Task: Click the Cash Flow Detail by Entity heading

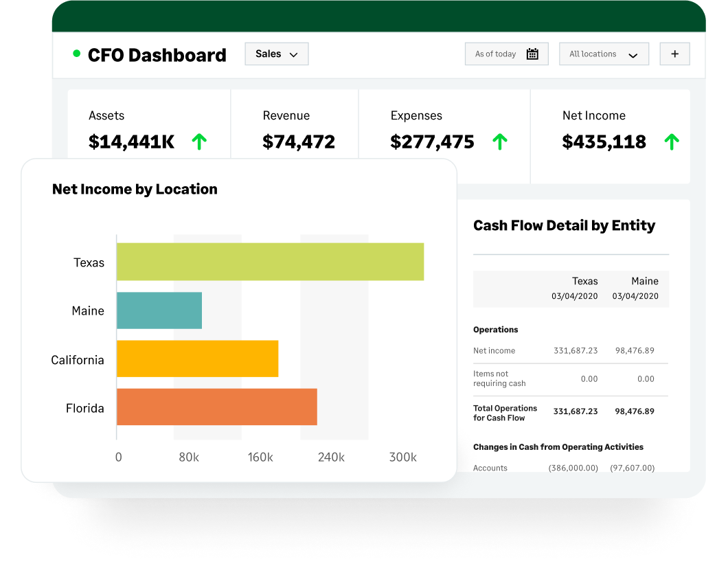Action: point(564,225)
